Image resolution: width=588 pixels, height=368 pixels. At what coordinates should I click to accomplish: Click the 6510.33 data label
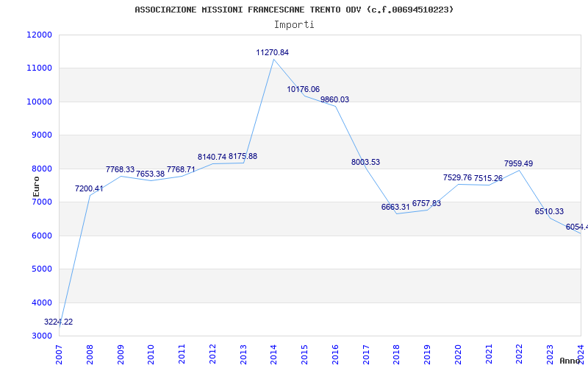tap(549, 211)
